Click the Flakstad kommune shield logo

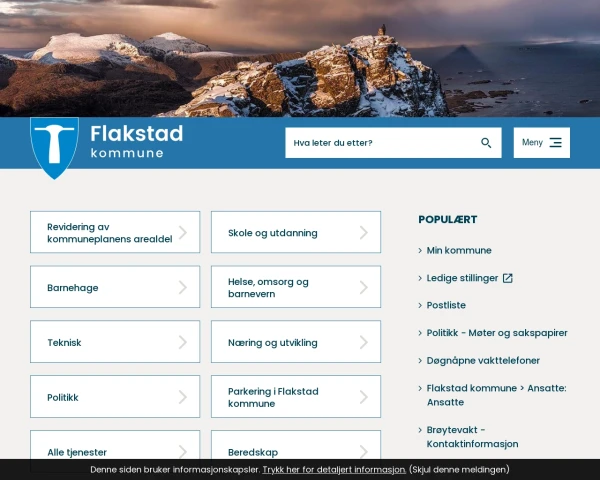pyautogui.click(x=54, y=148)
